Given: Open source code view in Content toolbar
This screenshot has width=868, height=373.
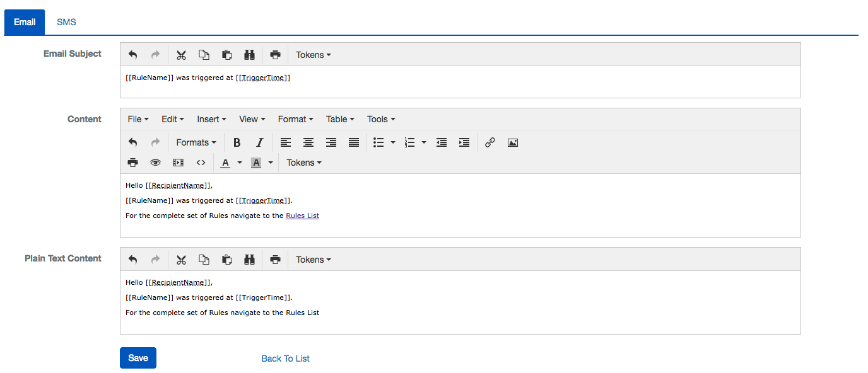Looking at the screenshot, I should tap(201, 163).
